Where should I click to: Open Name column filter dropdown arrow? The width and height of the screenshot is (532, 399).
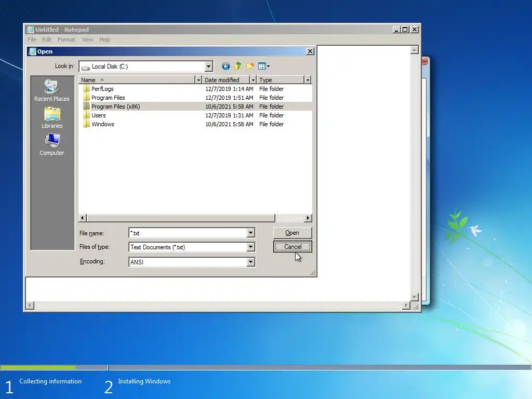coord(199,80)
